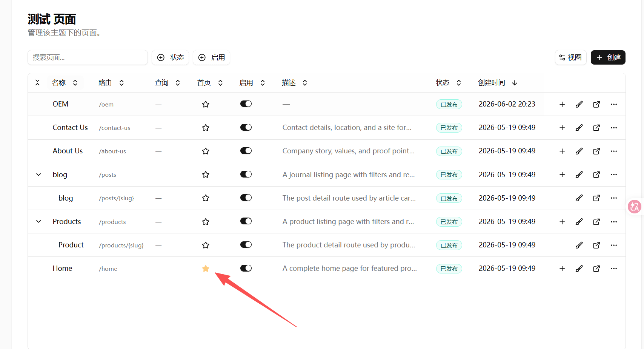The height and width of the screenshot is (349, 644).
Task: Open the 启用 filter button
Action: [x=211, y=57]
